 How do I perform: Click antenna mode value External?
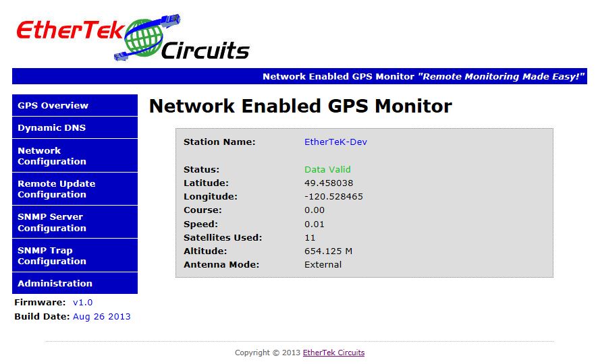[x=323, y=265]
